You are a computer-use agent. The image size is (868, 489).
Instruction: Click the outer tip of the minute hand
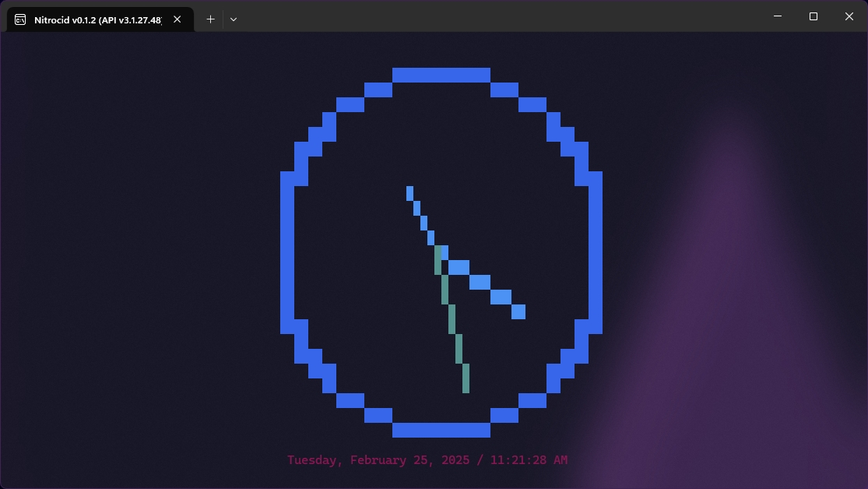[x=518, y=311]
